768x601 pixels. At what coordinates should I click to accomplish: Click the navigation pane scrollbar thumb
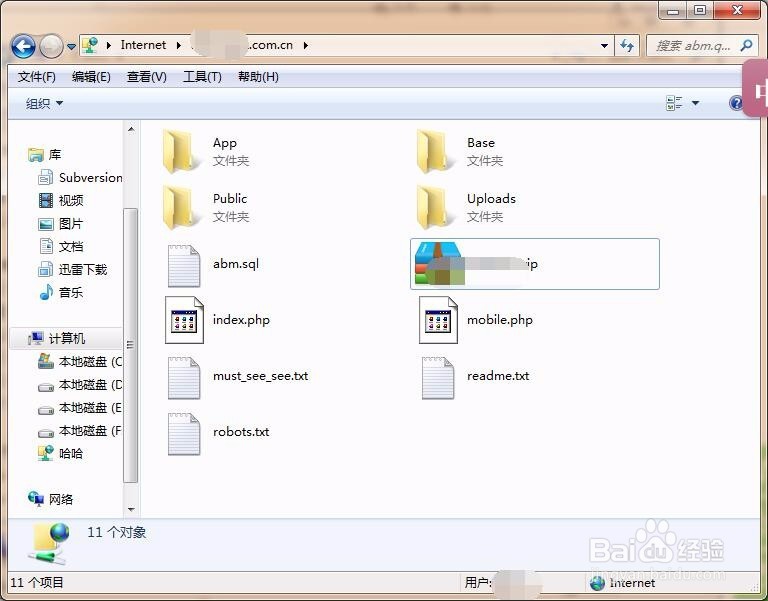(x=130, y=345)
